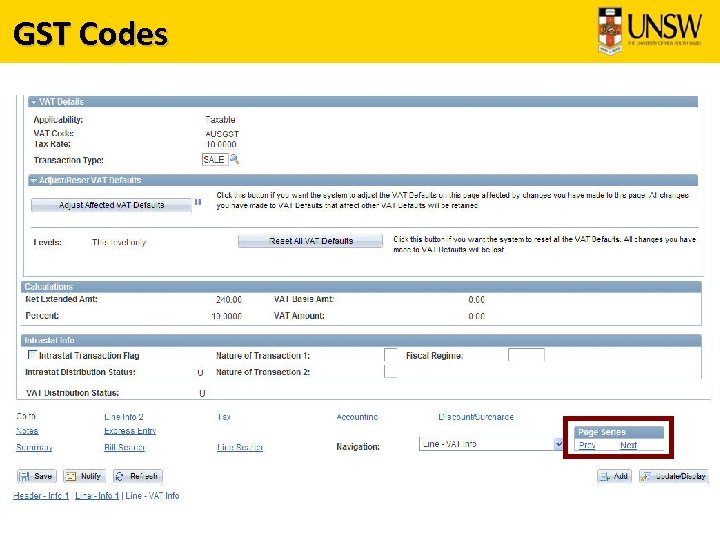
Task: Go to Prev page in Page Series
Action: tap(587, 445)
